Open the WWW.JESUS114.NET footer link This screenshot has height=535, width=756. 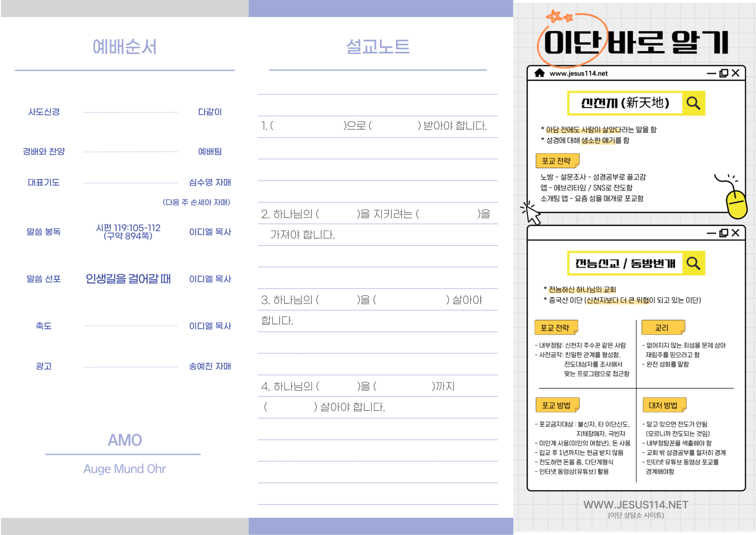[636, 505]
